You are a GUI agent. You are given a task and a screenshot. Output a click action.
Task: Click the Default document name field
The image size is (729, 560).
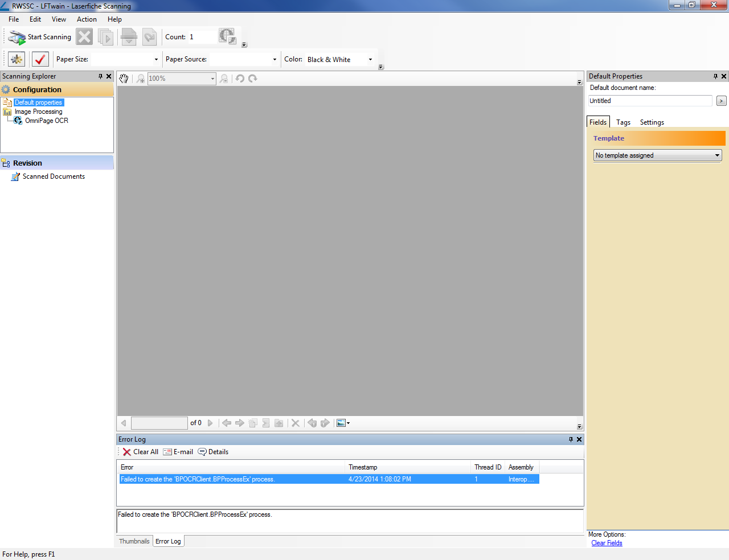(x=650, y=101)
